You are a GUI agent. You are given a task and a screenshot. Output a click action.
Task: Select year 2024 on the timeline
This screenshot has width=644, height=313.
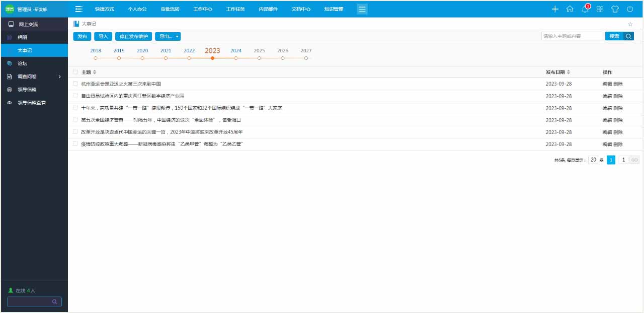pos(235,50)
